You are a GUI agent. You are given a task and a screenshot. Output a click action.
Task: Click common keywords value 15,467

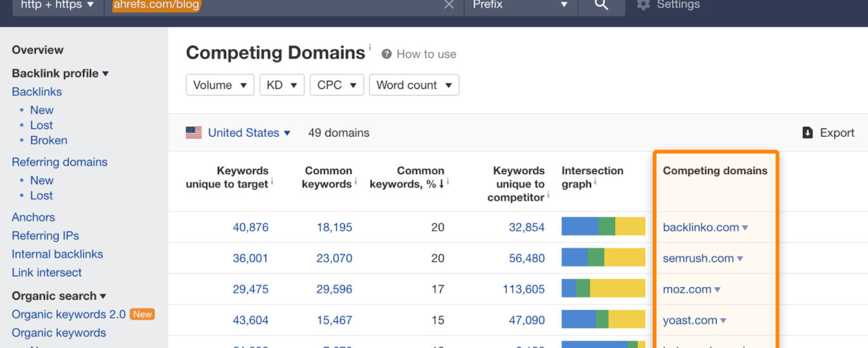[335, 320]
